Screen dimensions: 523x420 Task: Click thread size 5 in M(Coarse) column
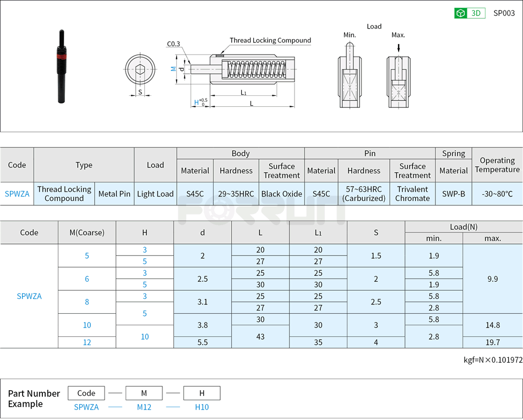(86, 255)
